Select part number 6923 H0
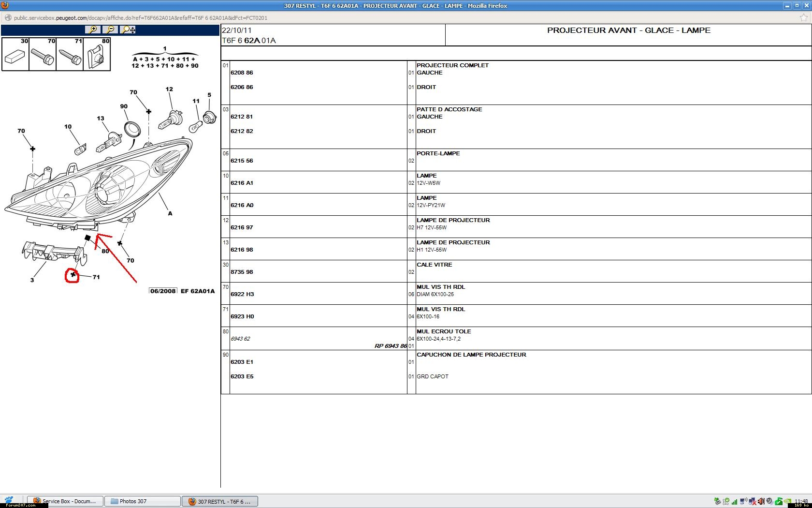The height and width of the screenshot is (508, 812). 242,316
